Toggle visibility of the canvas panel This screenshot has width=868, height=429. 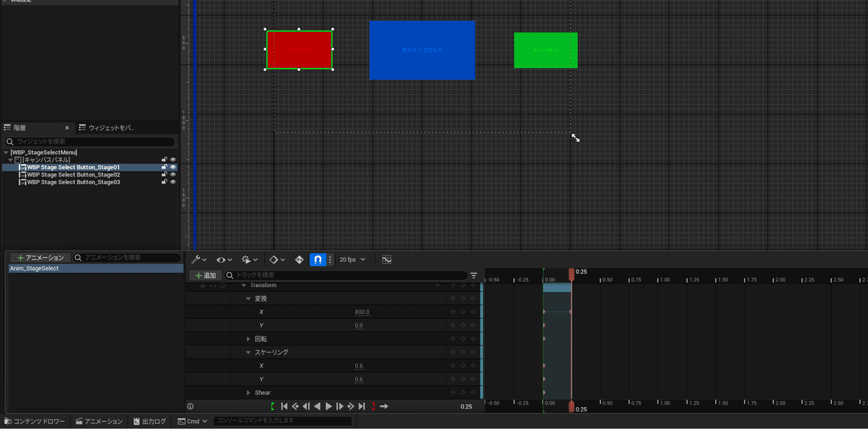[x=173, y=160]
